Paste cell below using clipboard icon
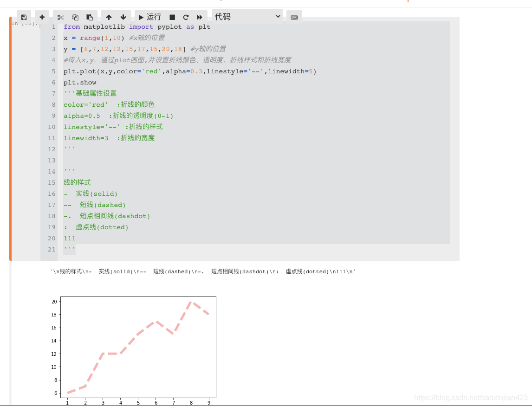 (90, 17)
